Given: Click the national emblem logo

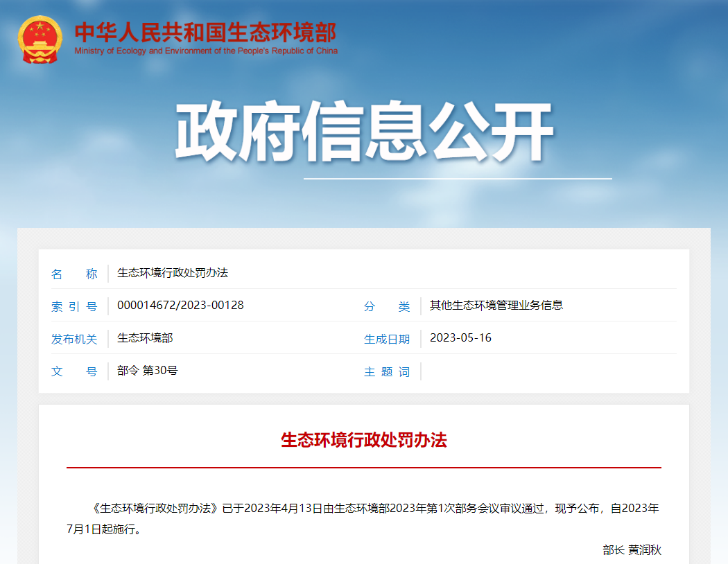Looking at the screenshot, I should 40,39.
